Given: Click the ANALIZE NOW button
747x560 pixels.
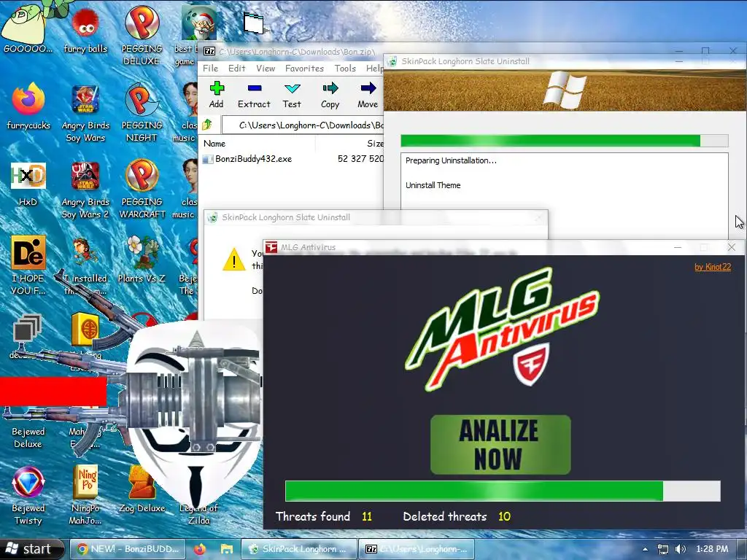Looking at the screenshot, I should click(500, 444).
